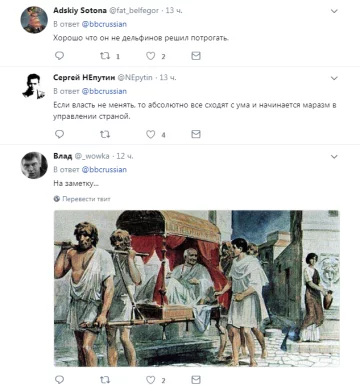Like the tweet by Adskiy Sotona
Screen dimensions: 360x386
(151, 56)
